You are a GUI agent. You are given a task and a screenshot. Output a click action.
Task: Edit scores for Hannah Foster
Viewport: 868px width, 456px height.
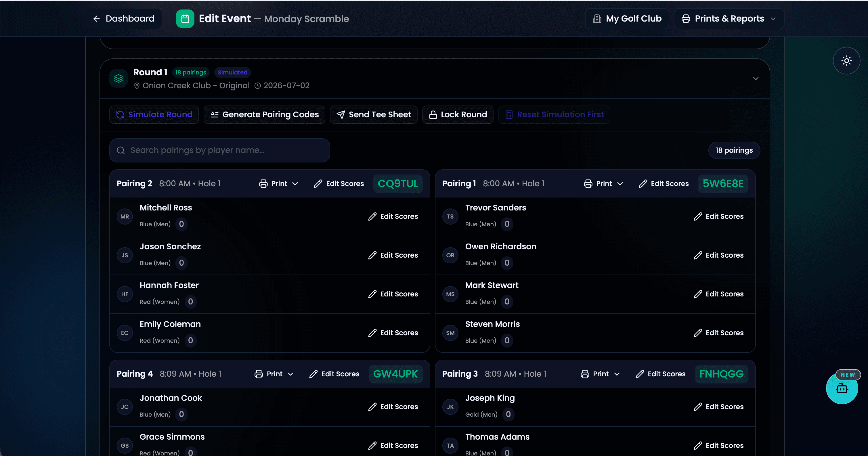[x=393, y=294]
